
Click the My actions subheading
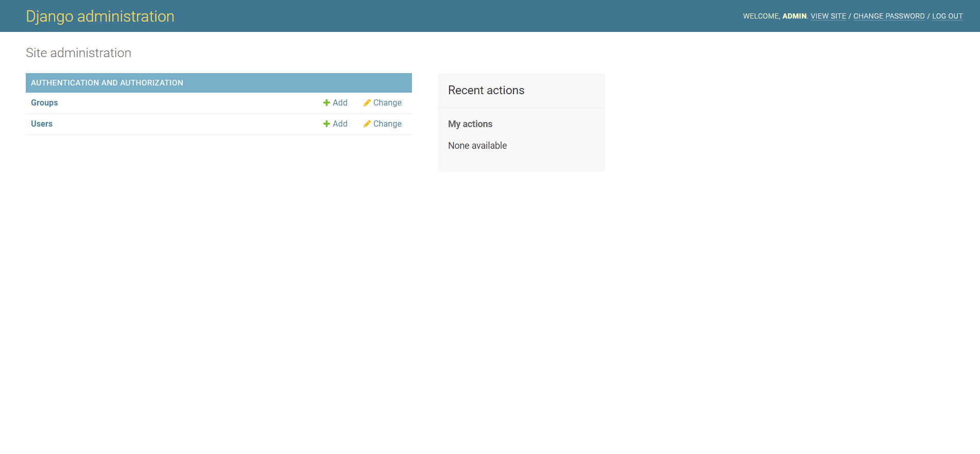coord(470,124)
